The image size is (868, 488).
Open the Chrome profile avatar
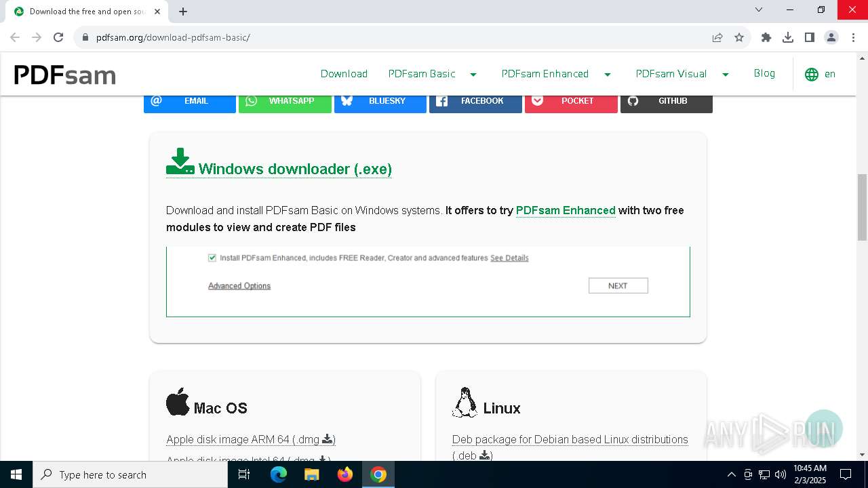(x=831, y=37)
